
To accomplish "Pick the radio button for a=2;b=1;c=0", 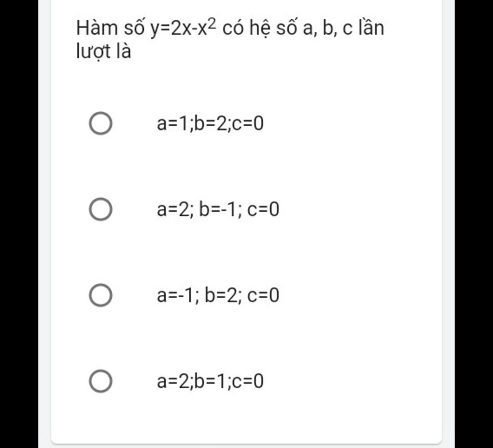I will [101, 381].
